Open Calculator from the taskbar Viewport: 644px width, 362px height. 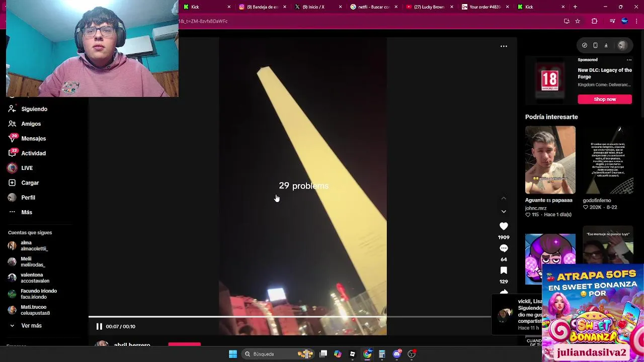[x=382, y=354]
